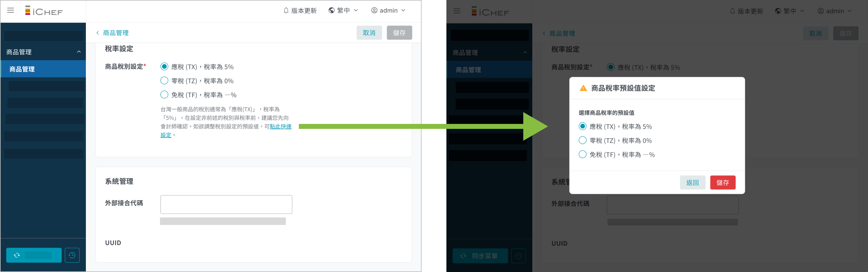Open the hamburger menu in the left screenshot
The height and width of the screenshot is (272, 868).
click(x=11, y=11)
